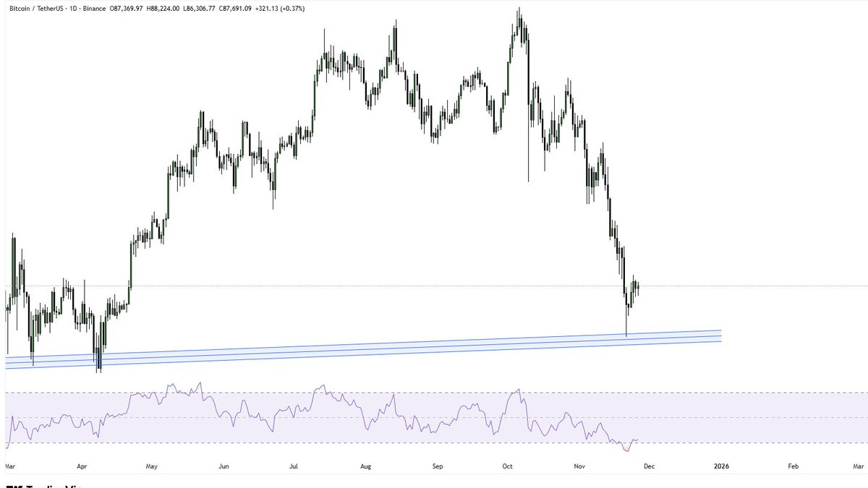
Task: Click the Binance exchange label
Action: coord(95,9)
